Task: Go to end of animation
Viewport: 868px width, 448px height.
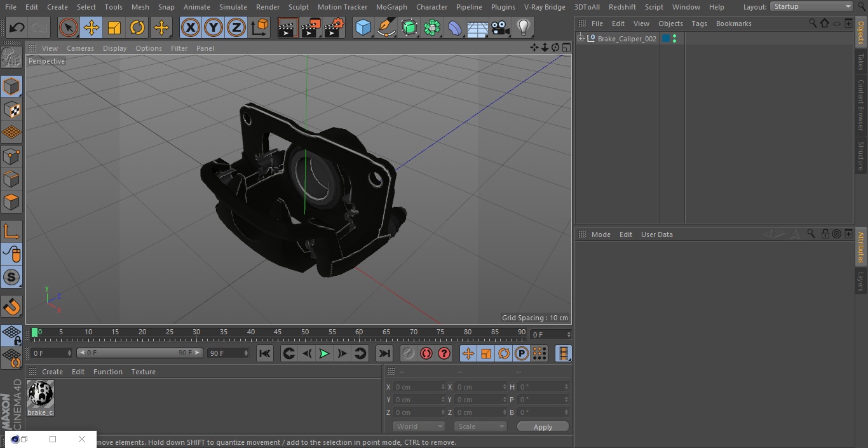Action: pyautogui.click(x=384, y=353)
